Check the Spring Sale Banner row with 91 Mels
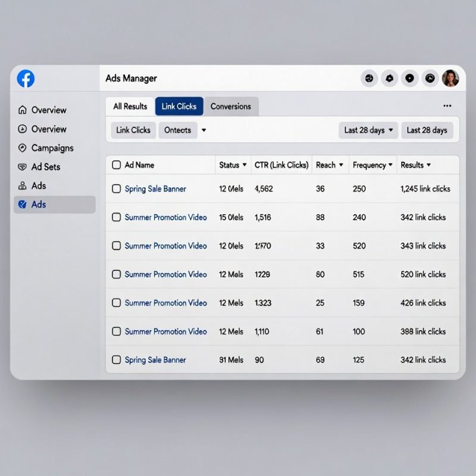This screenshot has height=476, width=476. point(116,360)
